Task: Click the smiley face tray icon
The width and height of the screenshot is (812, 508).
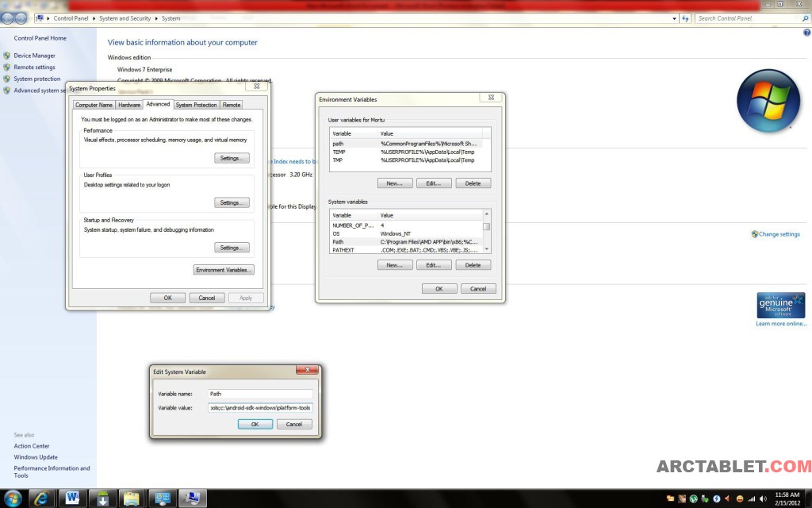Action: (x=740, y=498)
